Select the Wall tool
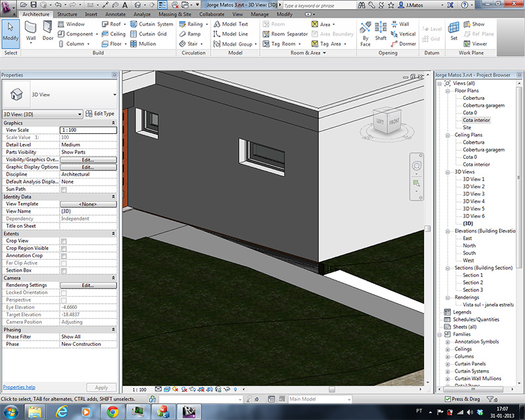Screen dimensions: 525x420 [x=31, y=30]
